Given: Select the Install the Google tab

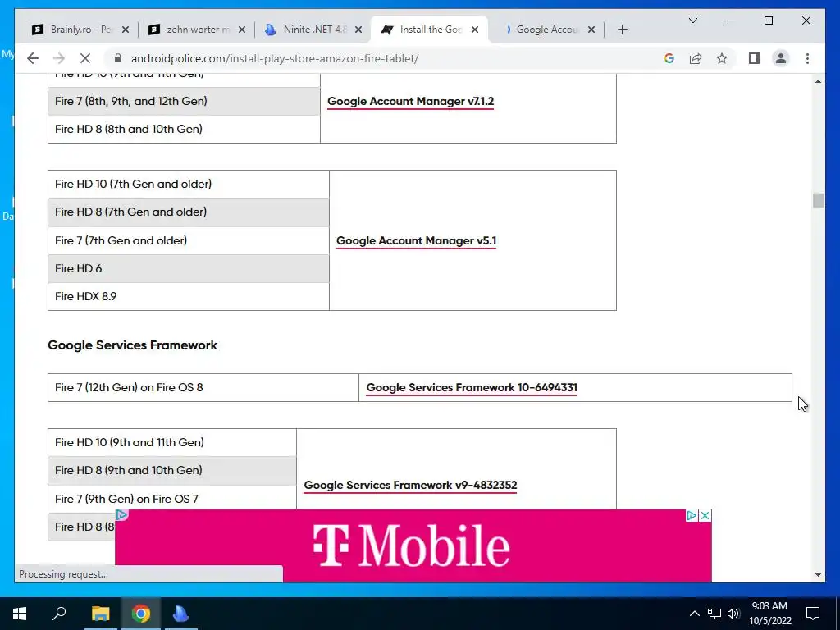Looking at the screenshot, I should (430, 30).
